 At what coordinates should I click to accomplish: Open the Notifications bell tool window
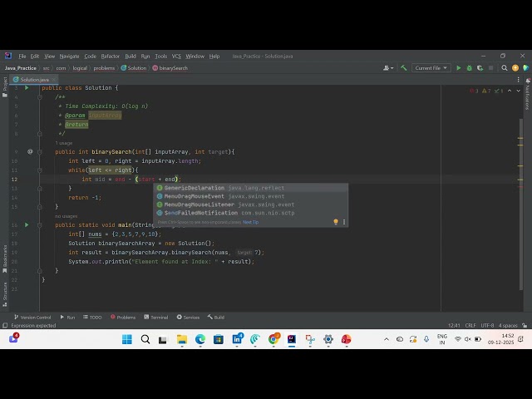527,93
